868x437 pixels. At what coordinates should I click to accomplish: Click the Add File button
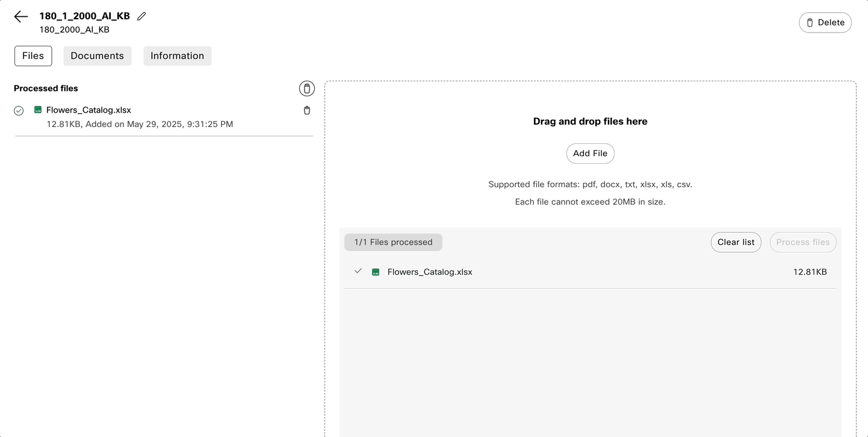click(x=590, y=153)
